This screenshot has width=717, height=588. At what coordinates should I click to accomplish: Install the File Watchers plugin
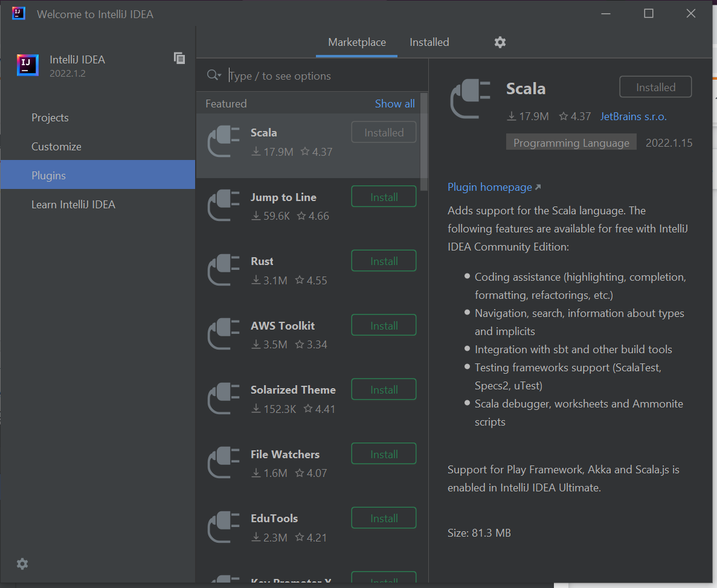point(384,454)
